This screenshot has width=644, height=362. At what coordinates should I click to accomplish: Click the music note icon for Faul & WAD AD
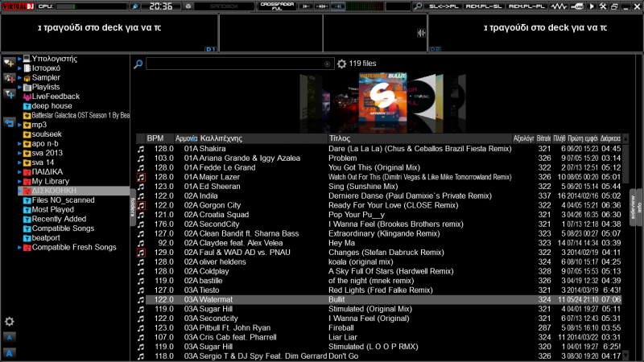click(141, 253)
